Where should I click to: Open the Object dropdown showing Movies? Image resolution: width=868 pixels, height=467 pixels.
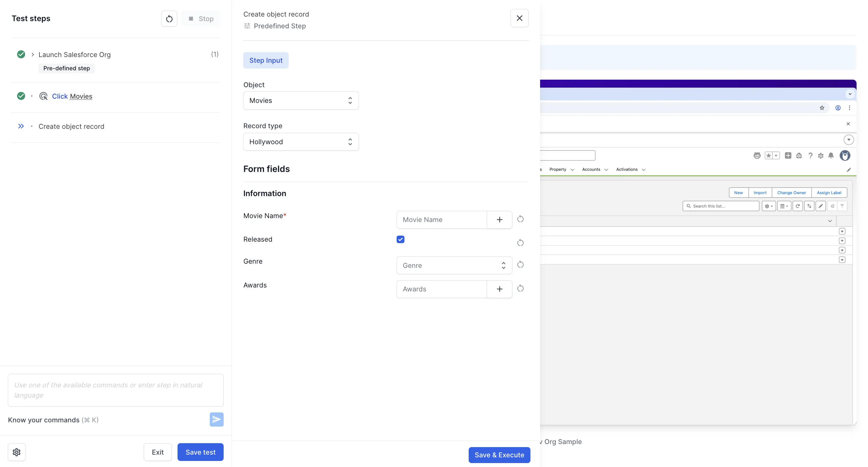(x=300, y=100)
